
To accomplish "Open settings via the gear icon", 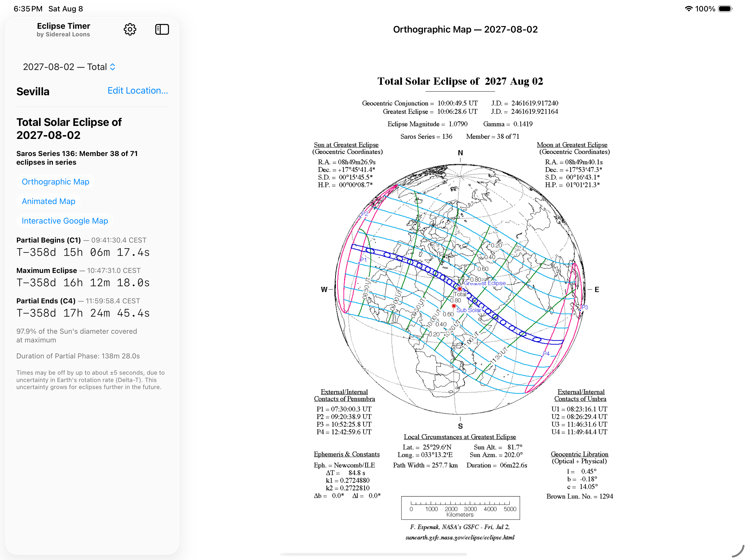I will (x=130, y=29).
